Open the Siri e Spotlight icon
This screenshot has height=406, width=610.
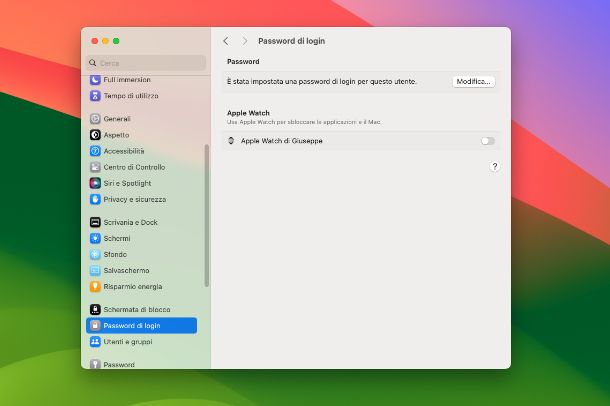[95, 183]
